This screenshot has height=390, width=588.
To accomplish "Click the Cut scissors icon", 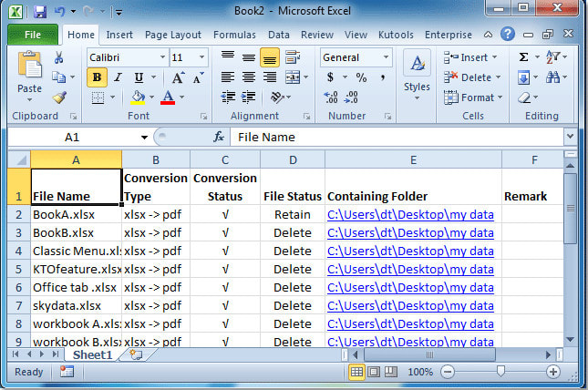I will [x=59, y=57].
